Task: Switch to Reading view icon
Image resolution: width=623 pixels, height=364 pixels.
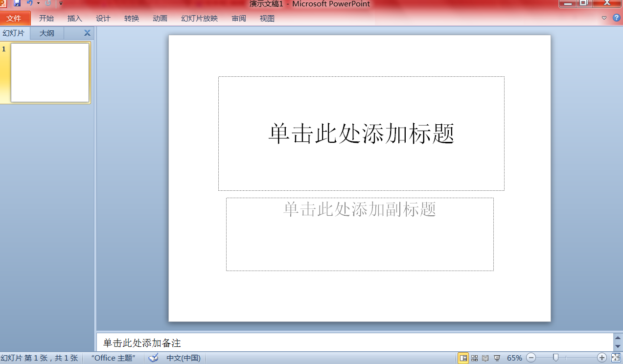Action: click(485, 358)
